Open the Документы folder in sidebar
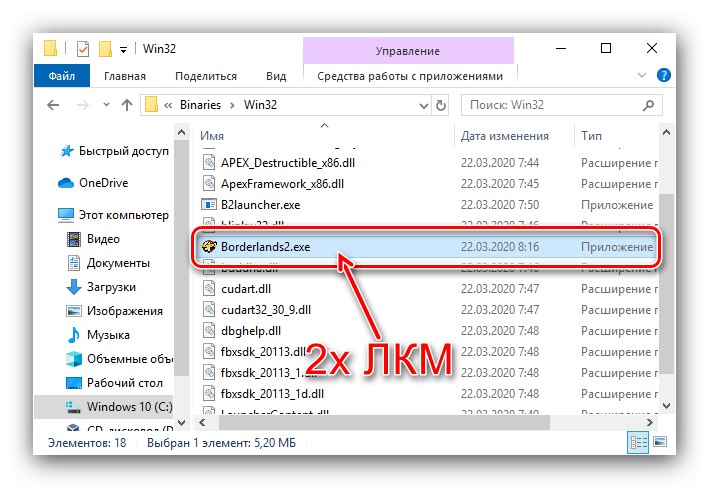Viewport: 709px width, 488px height. 118,263
